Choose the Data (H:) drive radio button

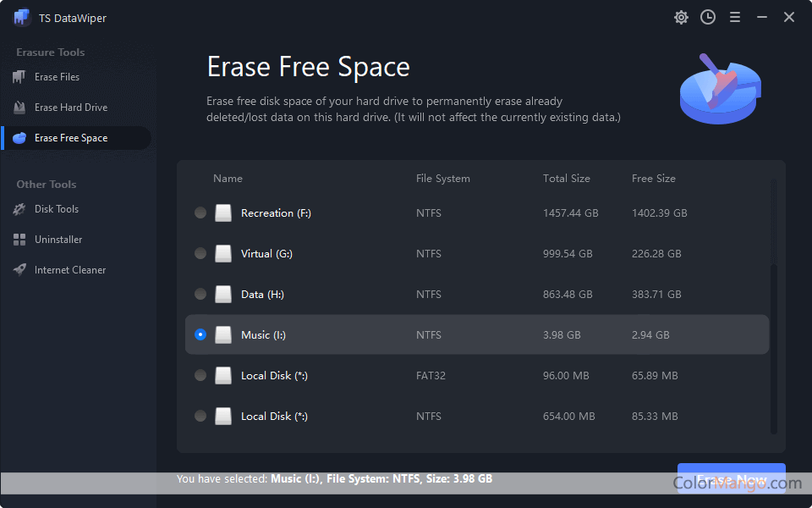tap(200, 295)
